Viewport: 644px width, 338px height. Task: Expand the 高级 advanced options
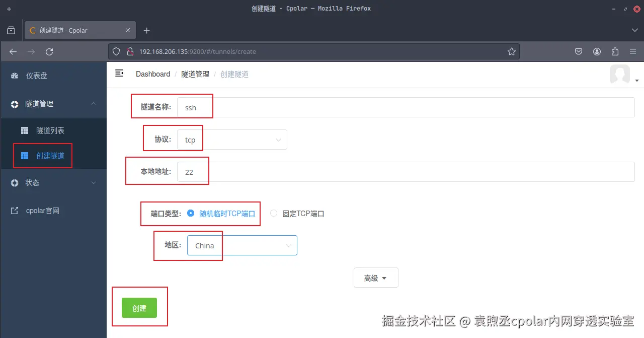click(x=376, y=278)
